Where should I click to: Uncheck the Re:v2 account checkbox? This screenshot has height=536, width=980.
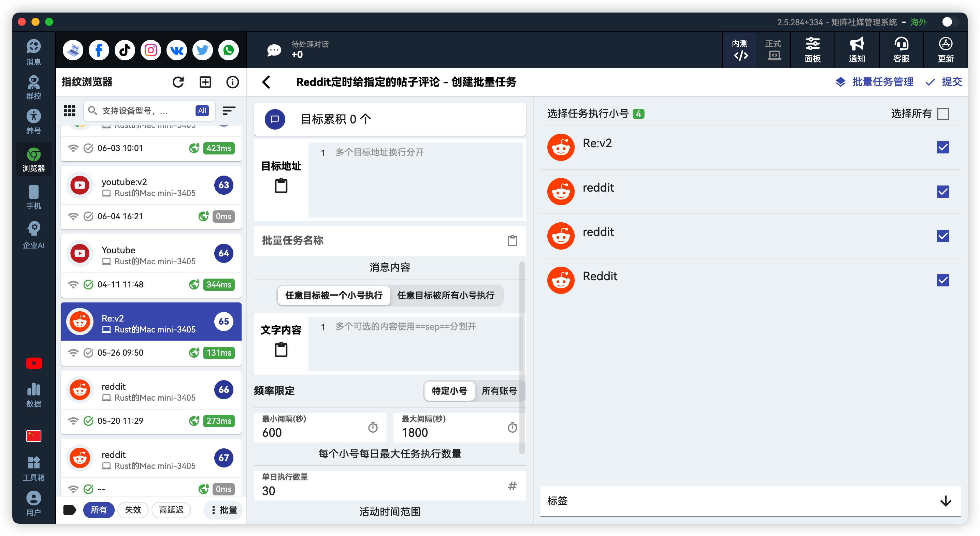pos(943,147)
